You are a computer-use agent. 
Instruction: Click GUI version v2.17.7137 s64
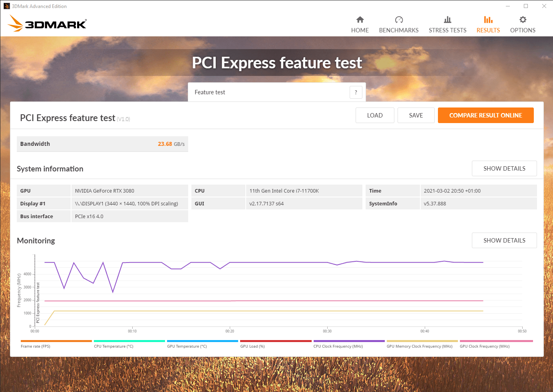267,204
